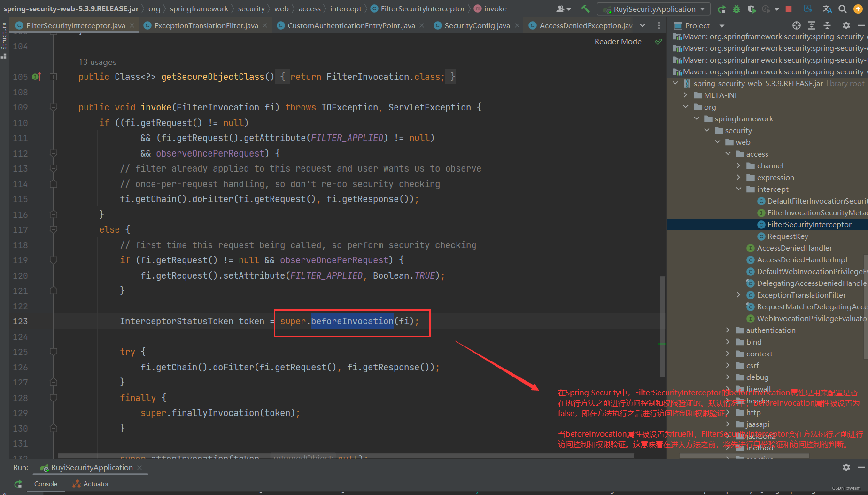Open the RuyiSecurityApplication run configuration dropdown
Viewport: 868px width, 495px height.
[653, 8]
